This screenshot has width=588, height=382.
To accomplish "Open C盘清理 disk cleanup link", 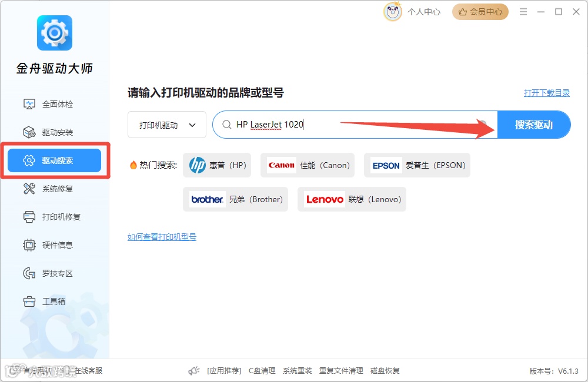I will click(x=262, y=371).
